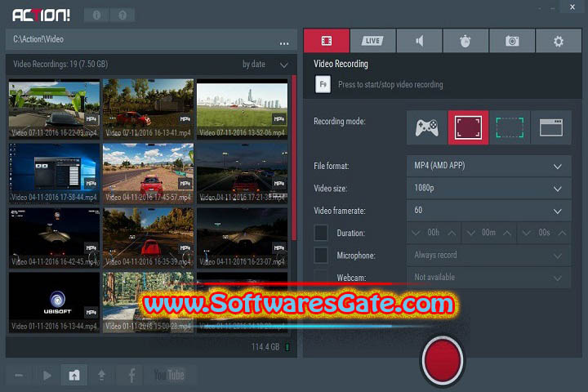Open thumbnail Video 07-11-2016 13-52-06.mp4

tap(242, 109)
